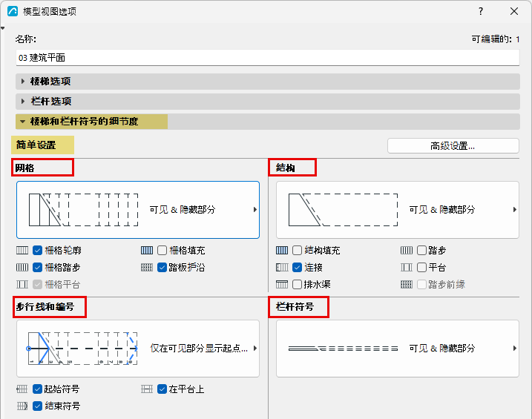Click the 结构填充 symbol icon
The height and width of the screenshot is (419, 532).
click(x=282, y=251)
